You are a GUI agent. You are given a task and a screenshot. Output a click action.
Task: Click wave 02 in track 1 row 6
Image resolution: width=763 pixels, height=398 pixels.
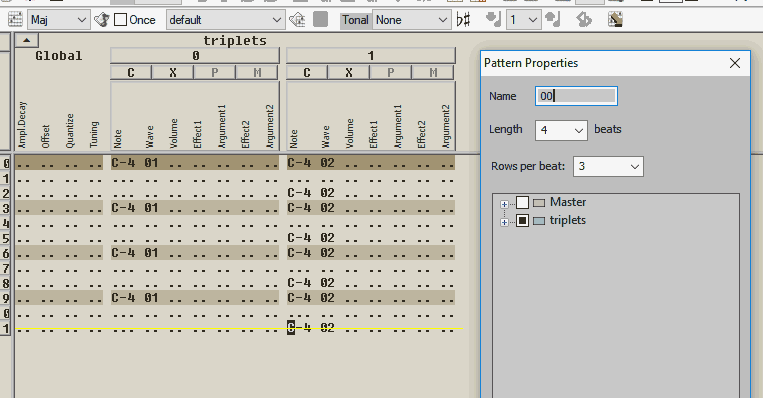click(327, 253)
